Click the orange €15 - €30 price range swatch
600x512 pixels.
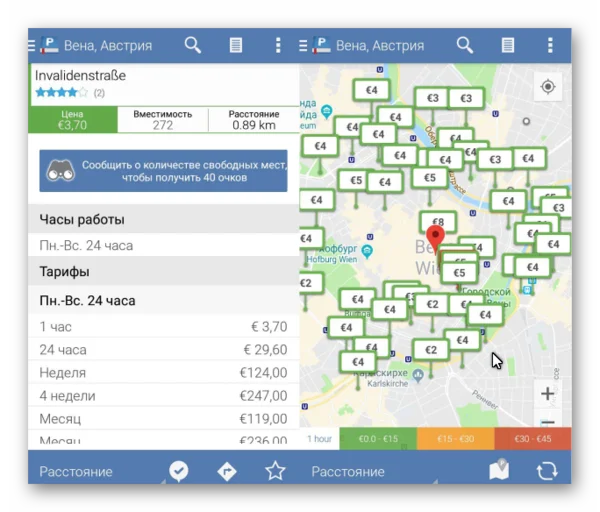[x=455, y=439]
